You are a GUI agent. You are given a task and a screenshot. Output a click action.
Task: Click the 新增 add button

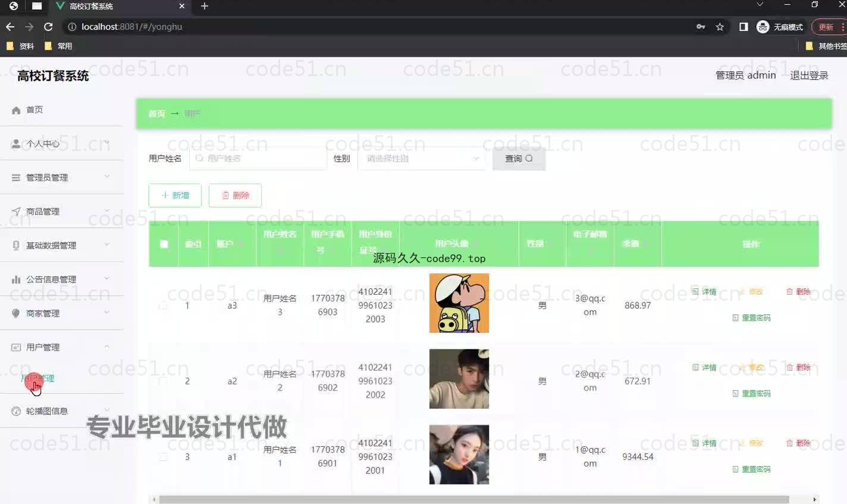click(x=175, y=196)
